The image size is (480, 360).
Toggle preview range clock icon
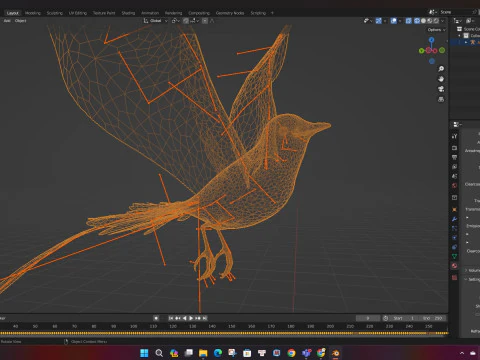[x=385, y=318]
